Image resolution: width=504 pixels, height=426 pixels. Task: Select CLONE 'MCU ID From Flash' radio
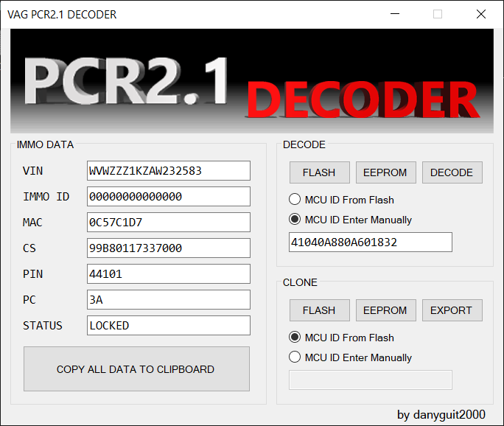295,338
